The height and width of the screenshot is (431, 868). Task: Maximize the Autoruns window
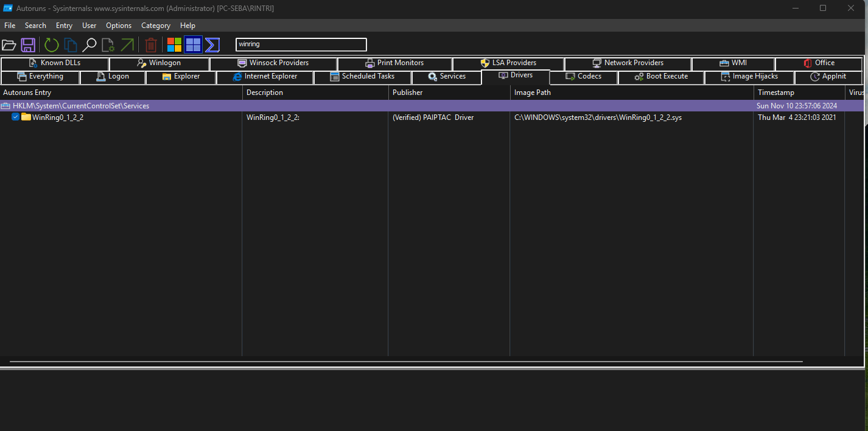[x=823, y=8]
